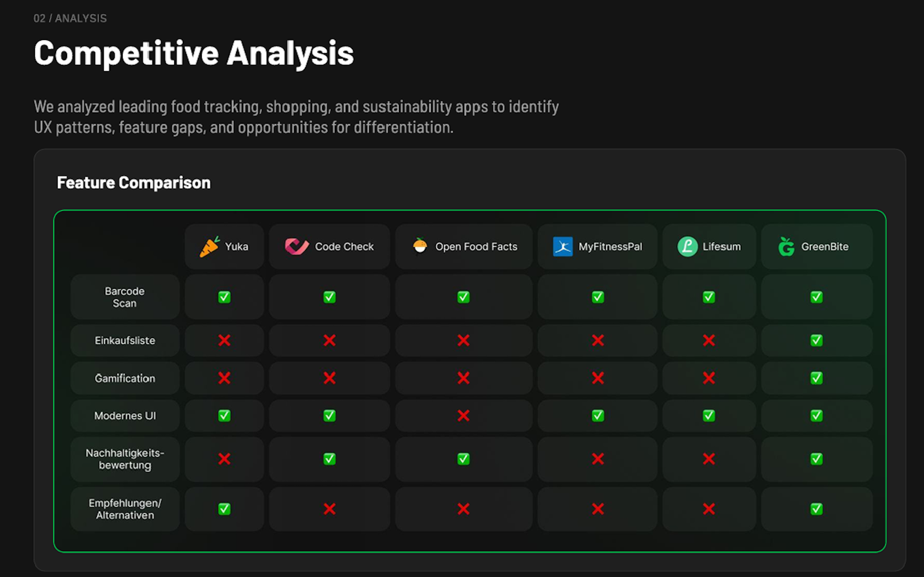The width and height of the screenshot is (924, 577).
Task: Click the Modernes UI checkmark for Yuka
Action: click(x=225, y=416)
